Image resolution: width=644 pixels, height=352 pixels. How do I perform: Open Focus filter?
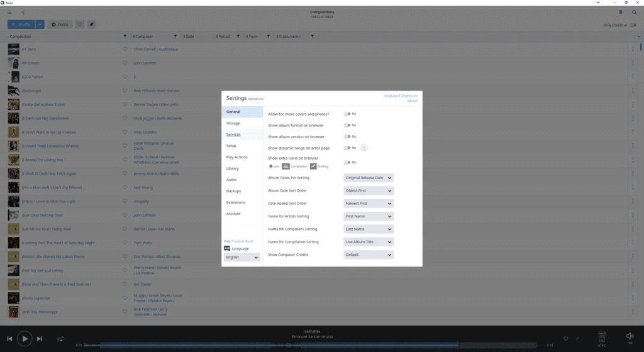60,25
